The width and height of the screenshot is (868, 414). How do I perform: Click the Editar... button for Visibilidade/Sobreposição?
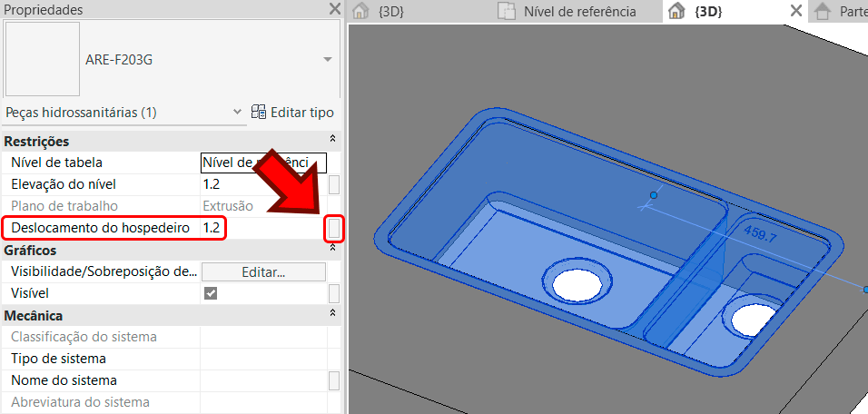point(263,271)
